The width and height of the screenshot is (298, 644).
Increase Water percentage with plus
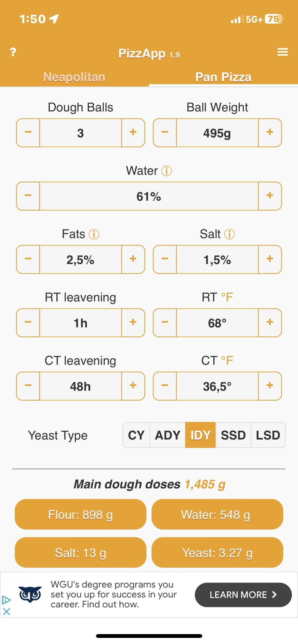[270, 196]
